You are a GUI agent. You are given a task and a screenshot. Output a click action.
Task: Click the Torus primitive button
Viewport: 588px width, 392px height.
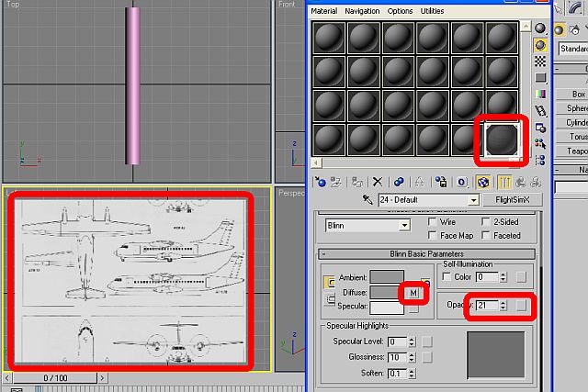tap(571, 137)
